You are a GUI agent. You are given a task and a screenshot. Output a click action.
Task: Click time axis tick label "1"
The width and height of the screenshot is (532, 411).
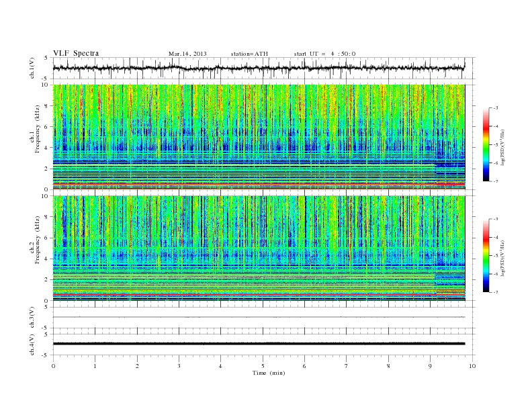pos(95,366)
